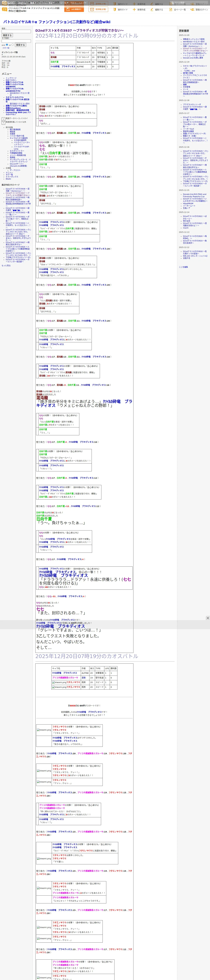Click the plus icon for 新規作成
The height and width of the screenshot is (980, 210).
pos(134,9)
